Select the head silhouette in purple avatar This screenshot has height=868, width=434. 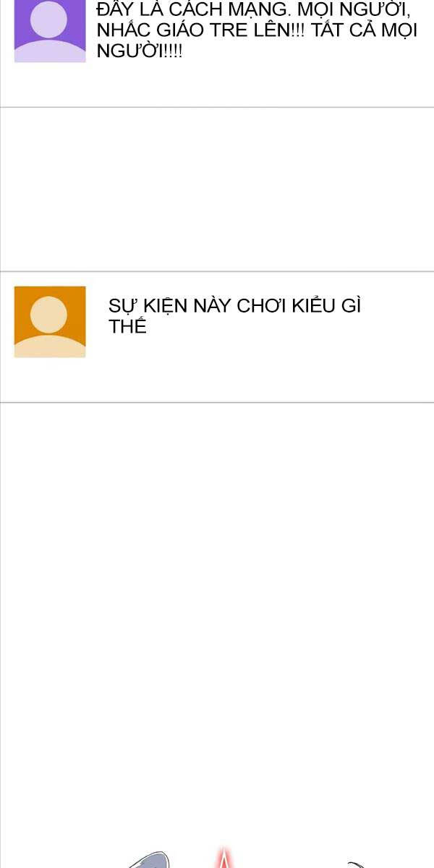[x=50, y=22]
